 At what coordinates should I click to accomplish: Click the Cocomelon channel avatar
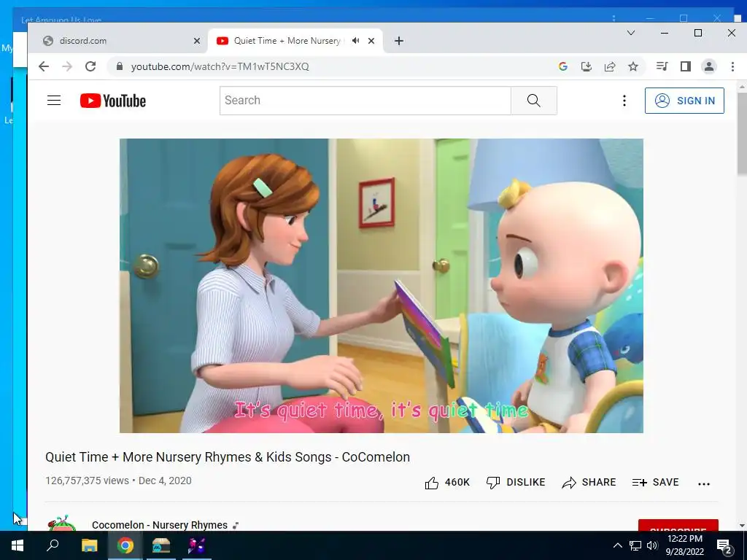[62, 523]
